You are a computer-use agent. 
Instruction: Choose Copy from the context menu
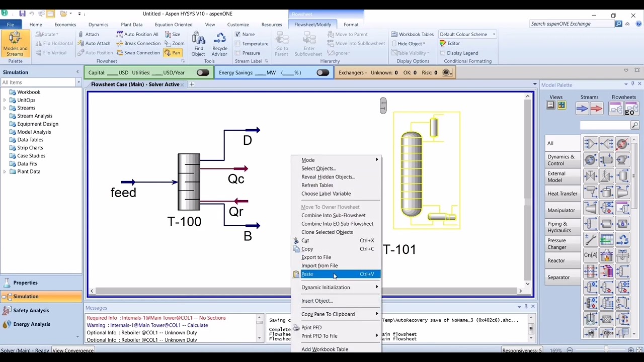point(336,249)
